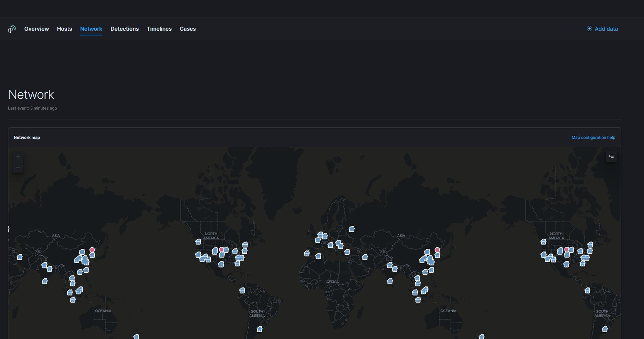644x339 pixels.
Task: Click the Add data link
Action: pyautogui.click(x=602, y=29)
